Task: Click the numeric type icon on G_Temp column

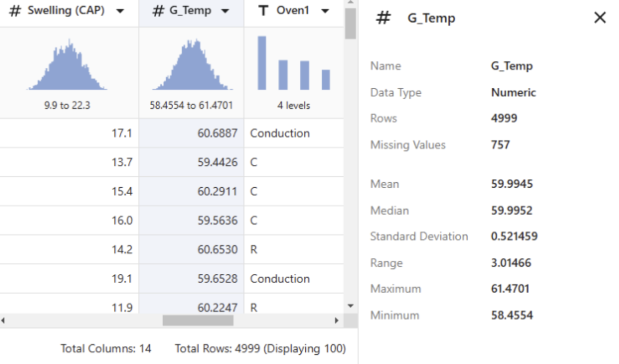Action: [158, 11]
